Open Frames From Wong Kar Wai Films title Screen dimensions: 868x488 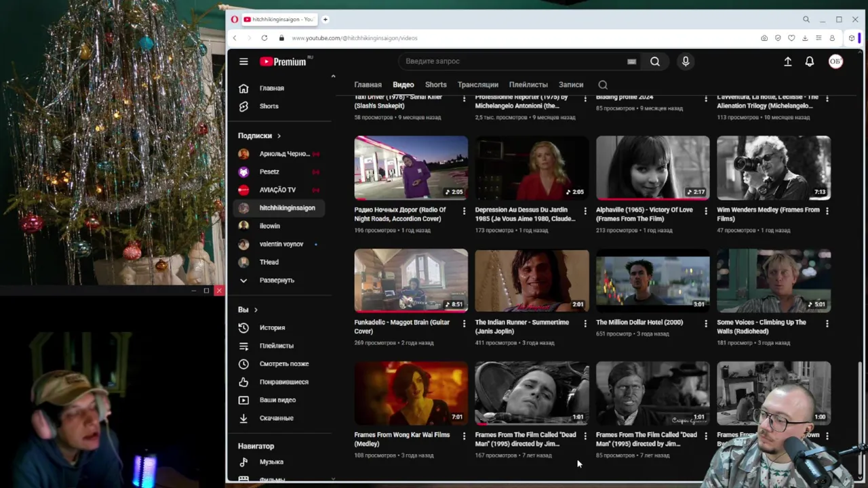[402, 439]
